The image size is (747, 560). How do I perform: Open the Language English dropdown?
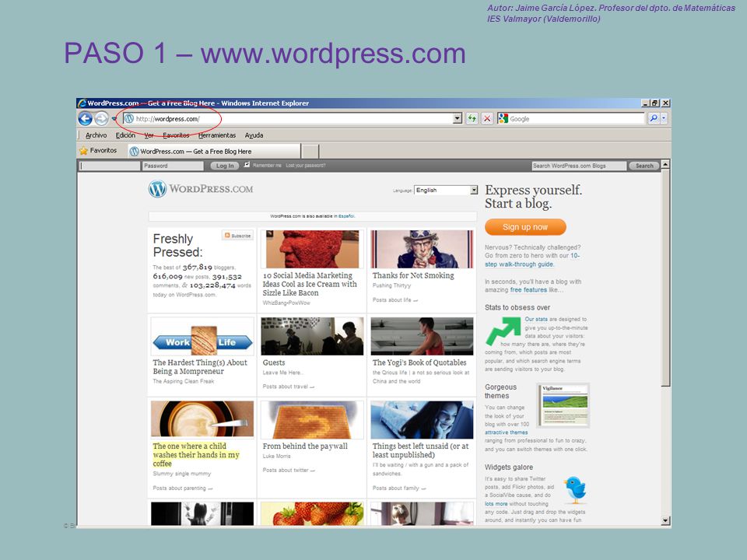pos(446,190)
